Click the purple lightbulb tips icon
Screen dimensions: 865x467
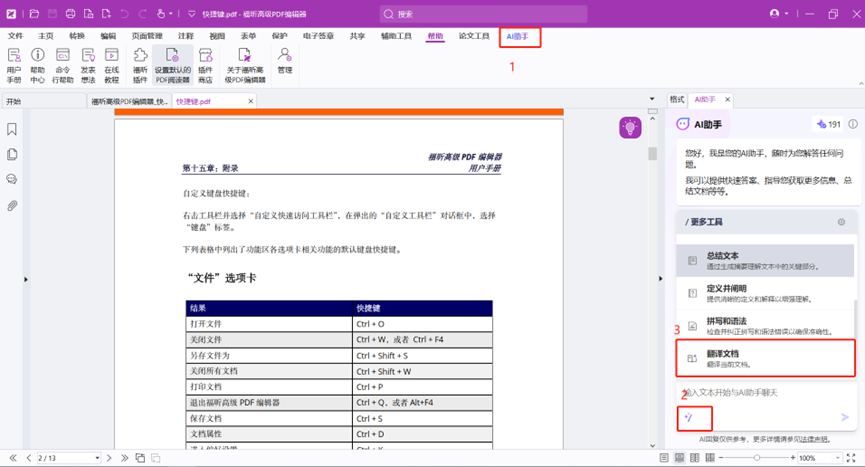coord(630,127)
